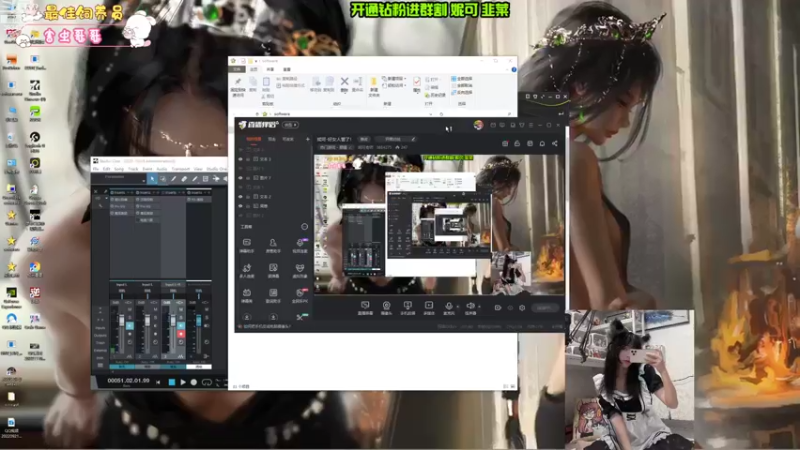The width and height of the screenshot is (800, 450).
Task: Select the Range tool in Studio One toolbar
Action: click(163, 179)
